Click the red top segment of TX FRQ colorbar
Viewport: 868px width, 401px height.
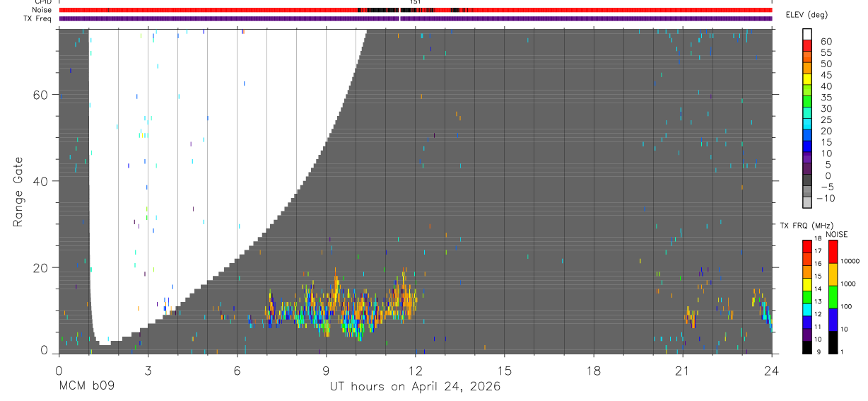coord(807,246)
